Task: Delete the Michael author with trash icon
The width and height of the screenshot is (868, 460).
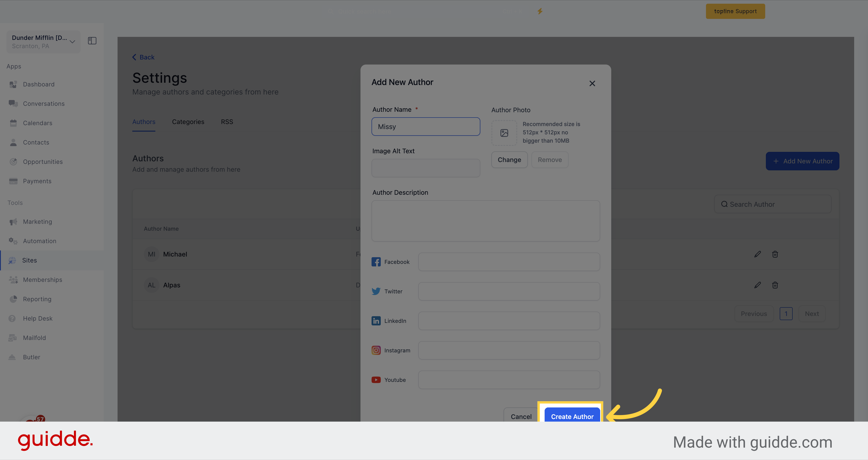Action: tap(775, 254)
